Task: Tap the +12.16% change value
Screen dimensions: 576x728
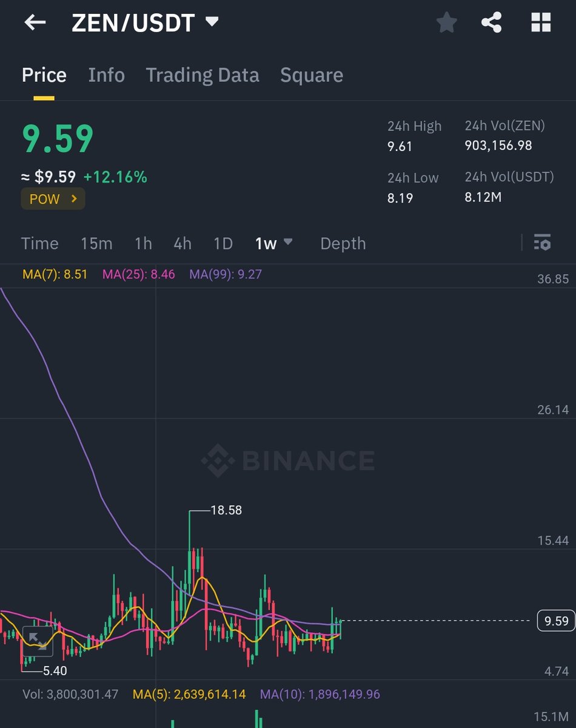Action: (115, 177)
